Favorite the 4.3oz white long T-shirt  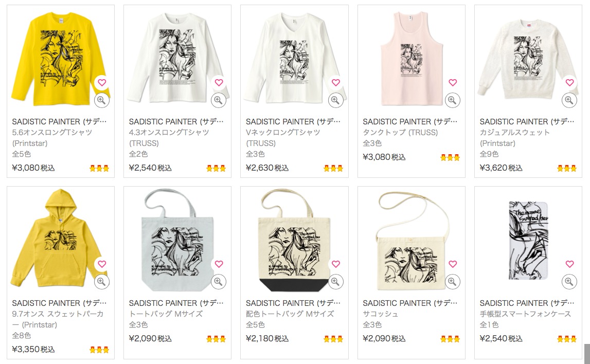(219, 82)
